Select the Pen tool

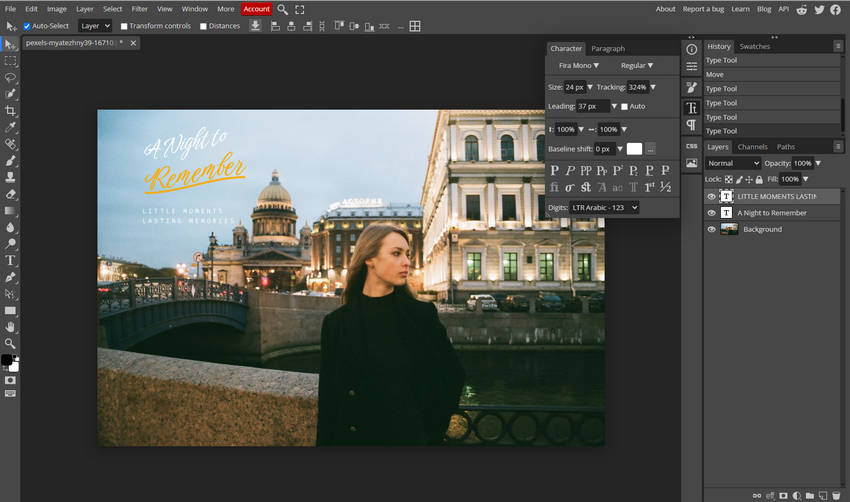10,277
